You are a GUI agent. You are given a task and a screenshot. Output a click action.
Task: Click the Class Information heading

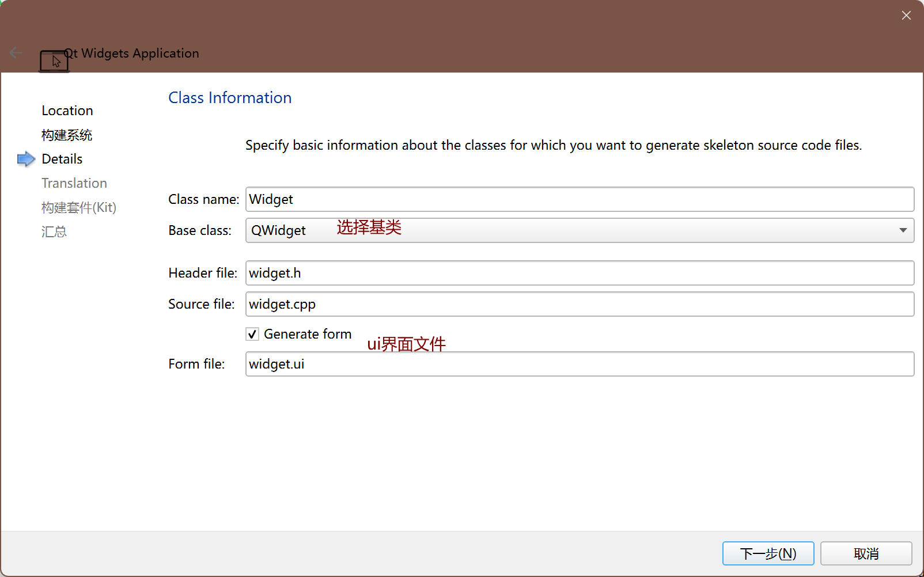tap(229, 97)
